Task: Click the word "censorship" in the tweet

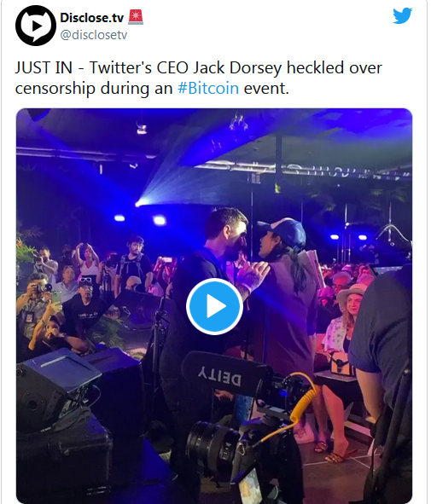Action: (55, 89)
